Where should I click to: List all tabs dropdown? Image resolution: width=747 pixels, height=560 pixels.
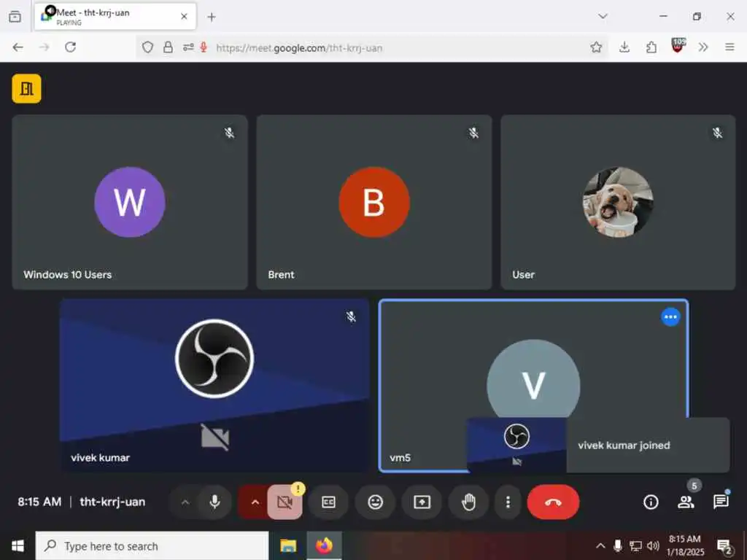(x=603, y=17)
